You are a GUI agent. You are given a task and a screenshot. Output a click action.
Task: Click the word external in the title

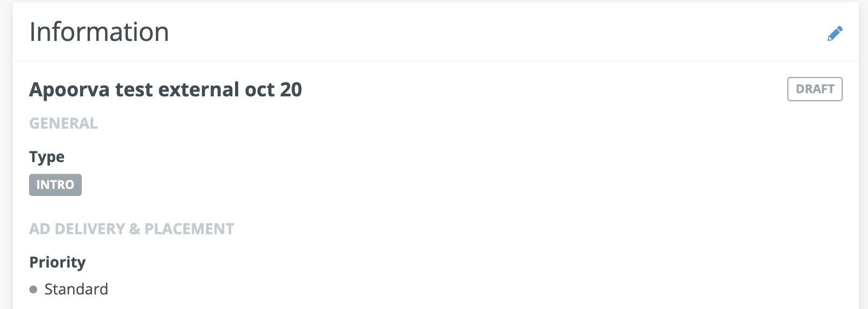pyautogui.click(x=198, y=89)
